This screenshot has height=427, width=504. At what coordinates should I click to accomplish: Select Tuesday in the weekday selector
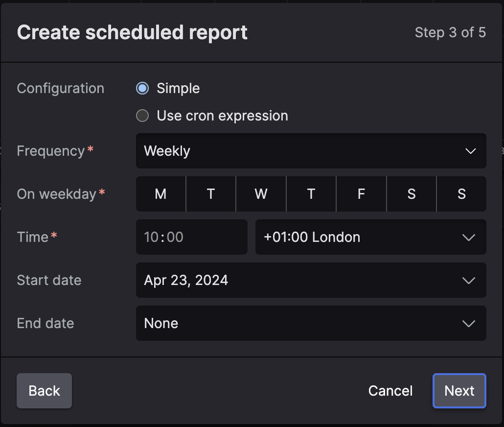(x=211, y=194)
